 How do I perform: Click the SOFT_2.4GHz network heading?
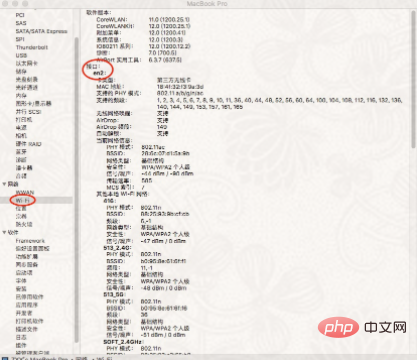pyautogui.click(x=123, y=342)
